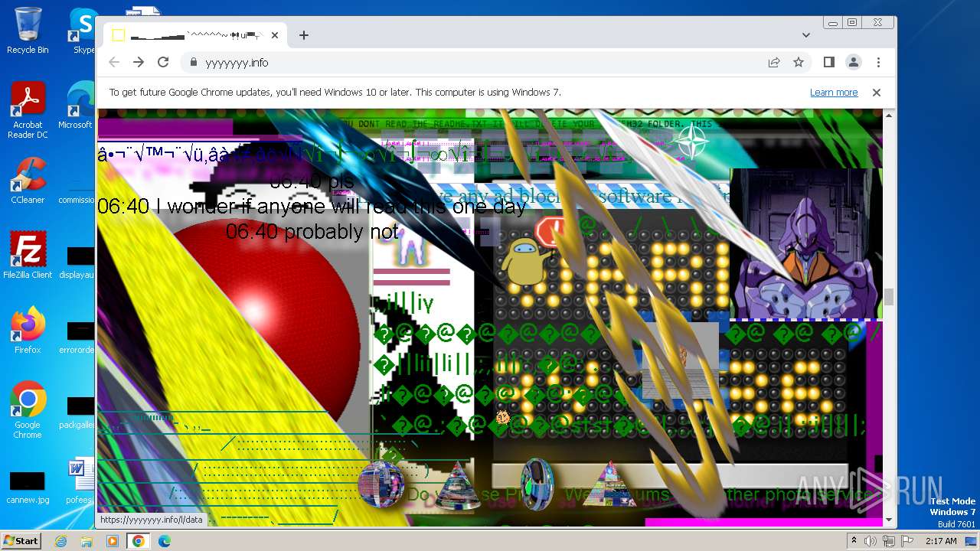The image size is (980, 551).
Task: Open Windows Media Player from the taskbar
Action: 113,541
